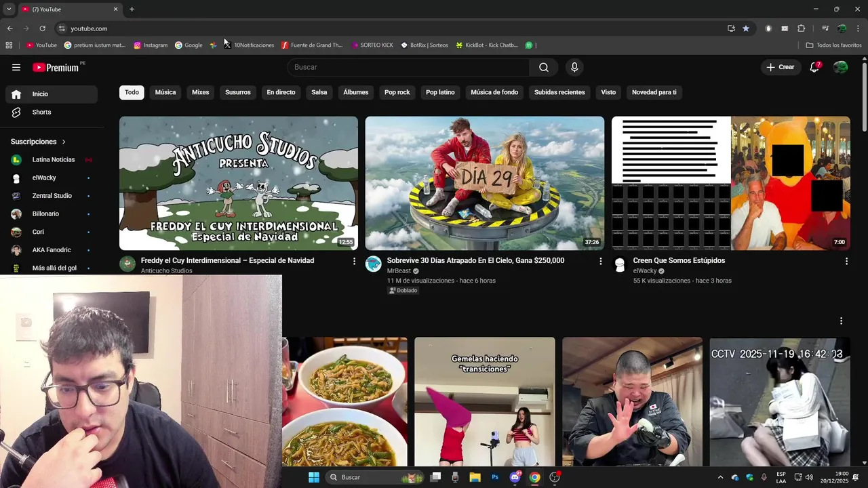Viewport: 868px width, 488px height.
Task: Open Photoshop from the taskbar
Action: [x=495, y=477]
